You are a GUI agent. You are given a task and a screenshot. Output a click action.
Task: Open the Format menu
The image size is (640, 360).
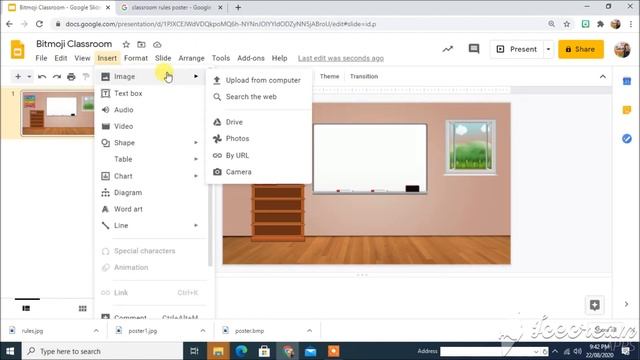(x=136, y=58)
